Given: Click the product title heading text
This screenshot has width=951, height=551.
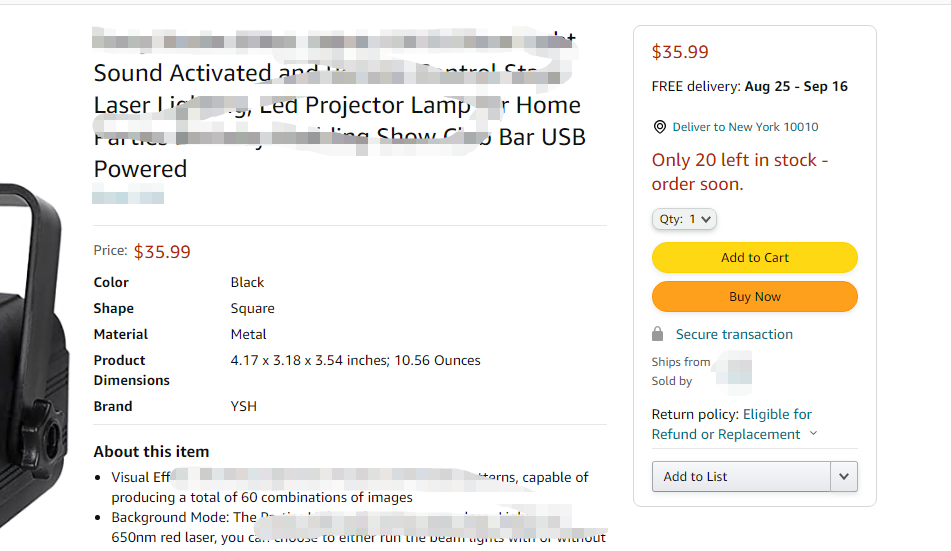Looking at the screenshot, I should 340,105.
